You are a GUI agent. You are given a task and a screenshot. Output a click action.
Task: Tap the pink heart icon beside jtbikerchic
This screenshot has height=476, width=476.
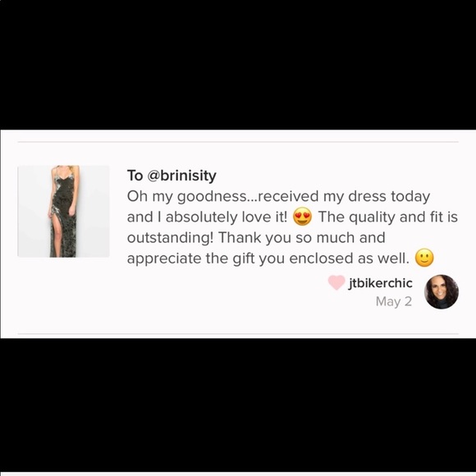click(336, 282)
